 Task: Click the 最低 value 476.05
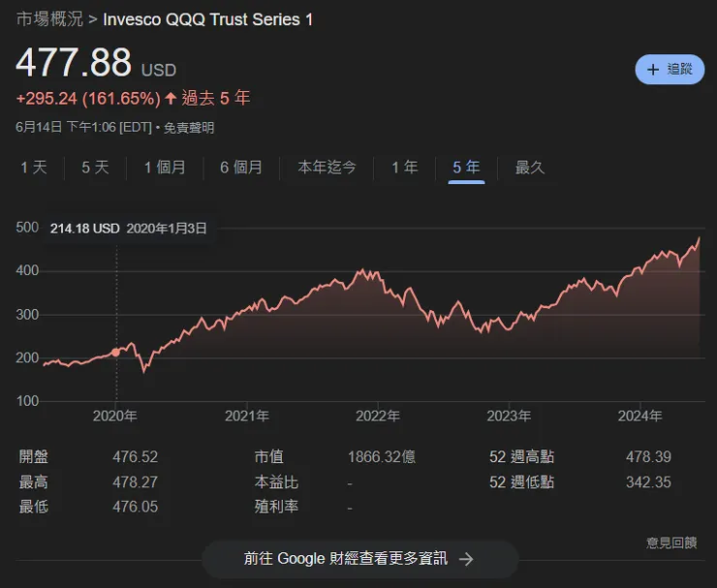point(136,507)
